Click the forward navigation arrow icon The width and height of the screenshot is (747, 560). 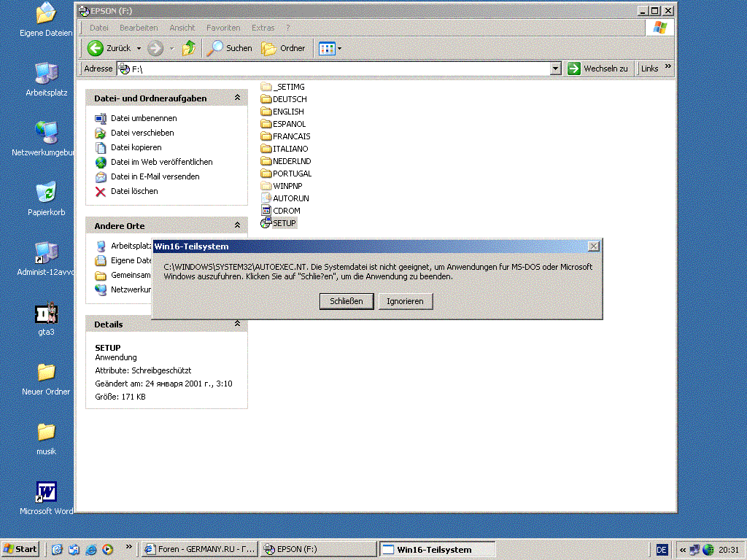point(155,48)
